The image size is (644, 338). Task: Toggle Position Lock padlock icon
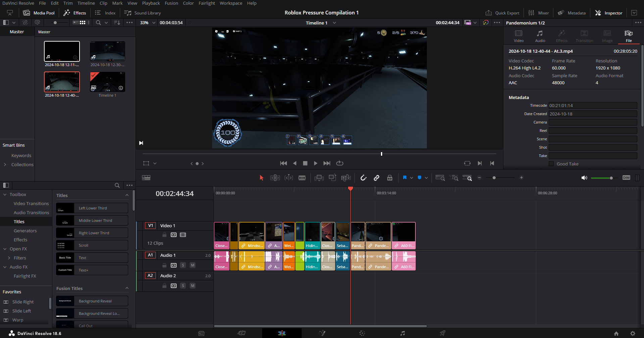point(390,178)
